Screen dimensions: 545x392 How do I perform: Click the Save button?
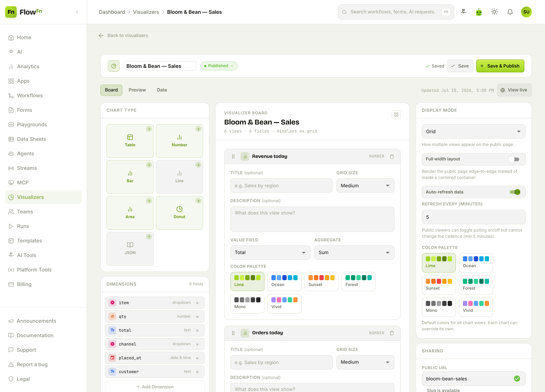[x=460, y=66]
